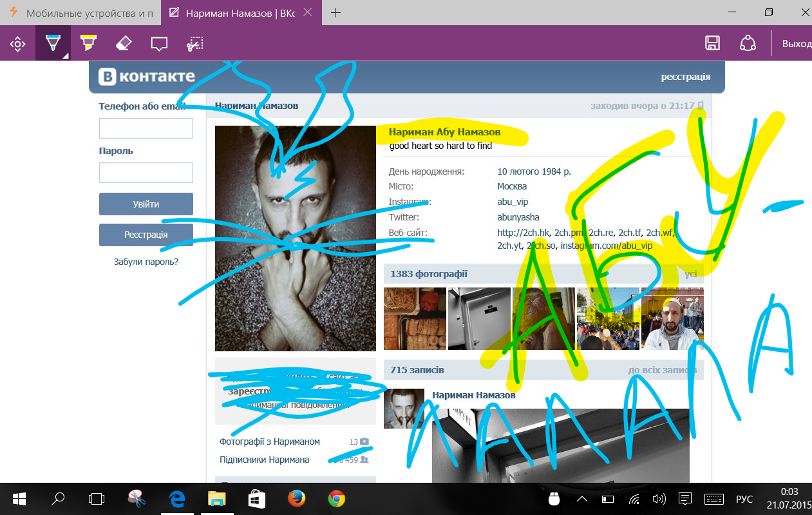Viewport: 812px width, 515px height.
Task: Open post author Нариман Намазов link
Action: click(474, 395)
